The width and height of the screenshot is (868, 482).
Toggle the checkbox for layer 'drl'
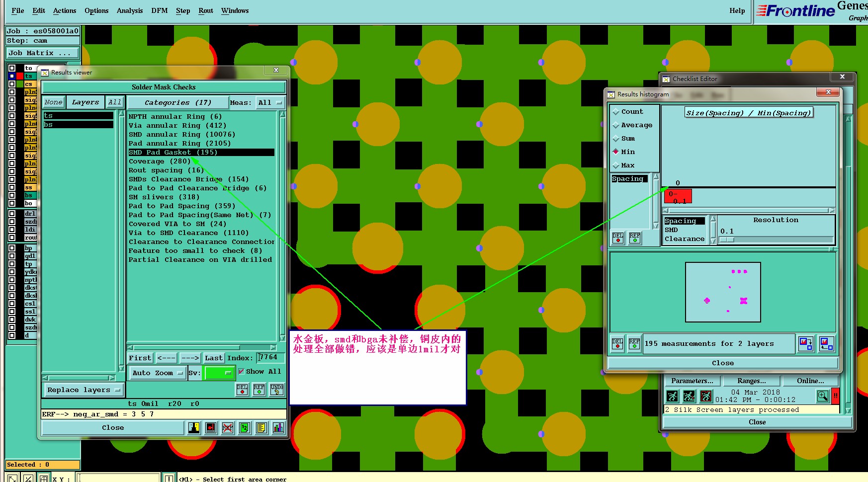click(x=11, y=214)
